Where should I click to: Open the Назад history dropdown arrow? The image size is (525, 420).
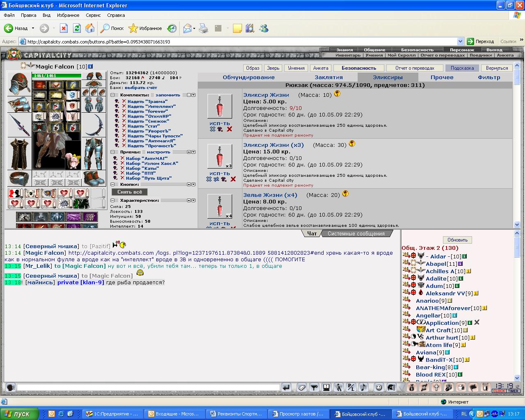[33, 28]
